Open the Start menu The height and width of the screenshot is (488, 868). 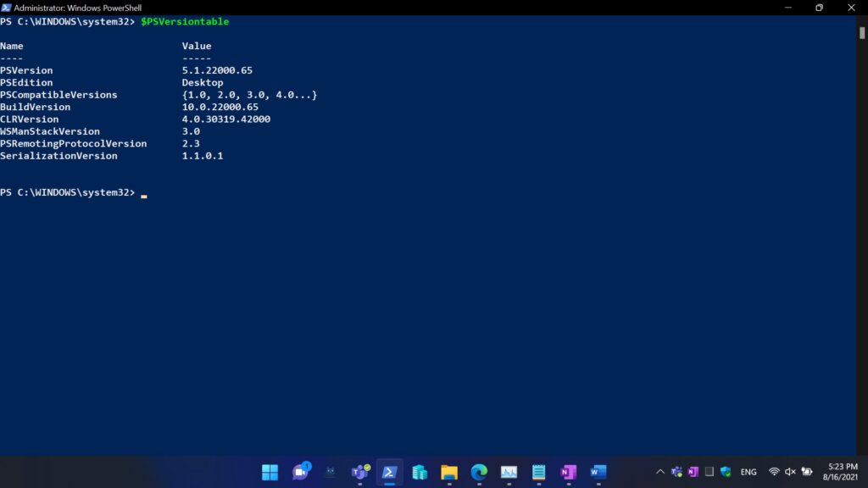coord(270,472)
